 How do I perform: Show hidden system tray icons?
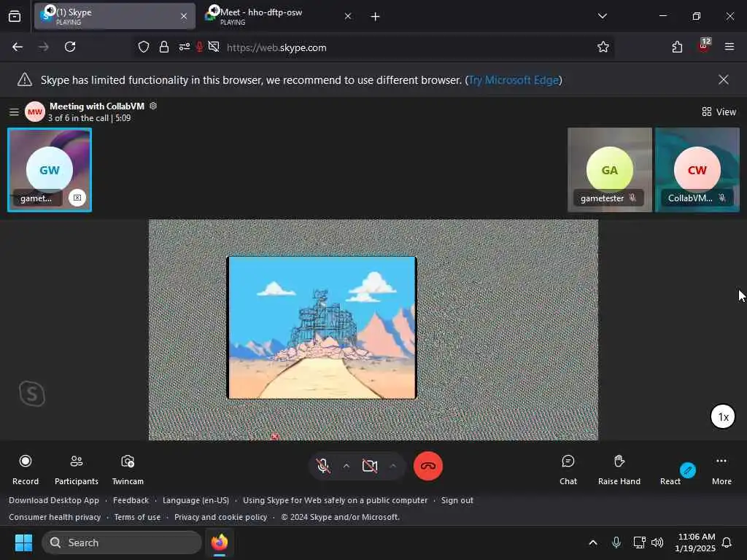tap(592, 542)
